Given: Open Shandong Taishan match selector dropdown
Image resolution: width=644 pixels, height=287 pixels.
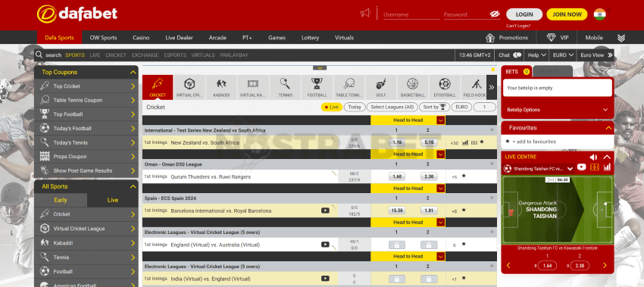Looking at the screenshot, I should 539,168.
